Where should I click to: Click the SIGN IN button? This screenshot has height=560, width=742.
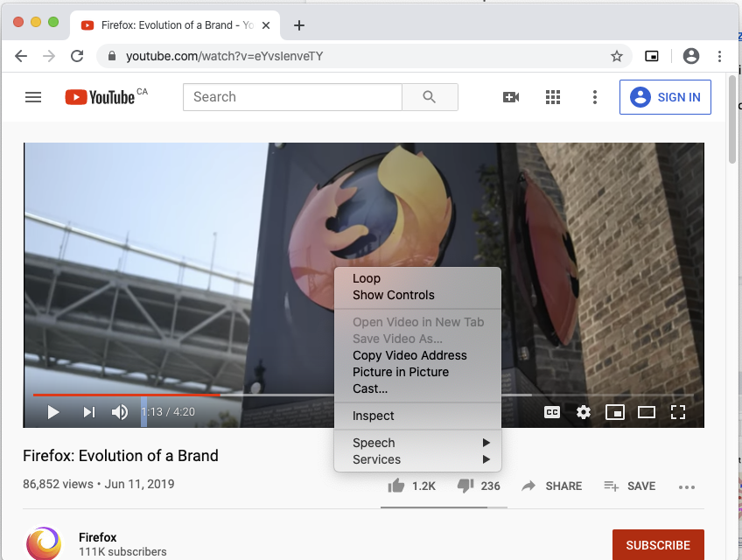click(x=665, y=97)
